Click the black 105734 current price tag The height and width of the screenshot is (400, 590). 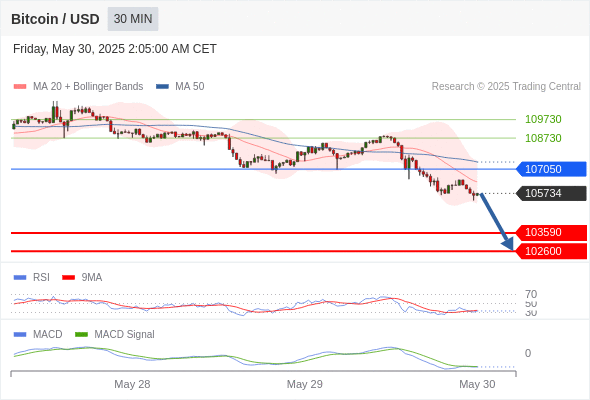pyautogui.click(x=551, y=193)
